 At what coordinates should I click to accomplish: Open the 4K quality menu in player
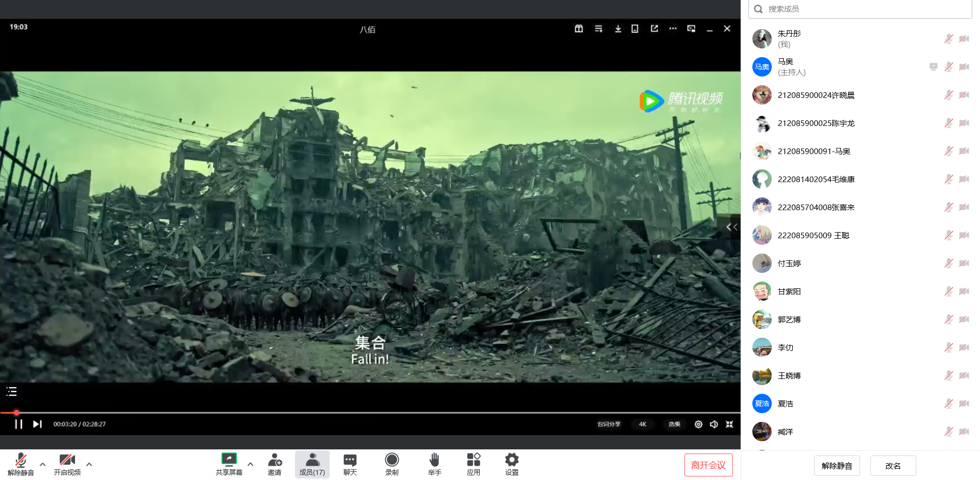click(x=643, y=424)
